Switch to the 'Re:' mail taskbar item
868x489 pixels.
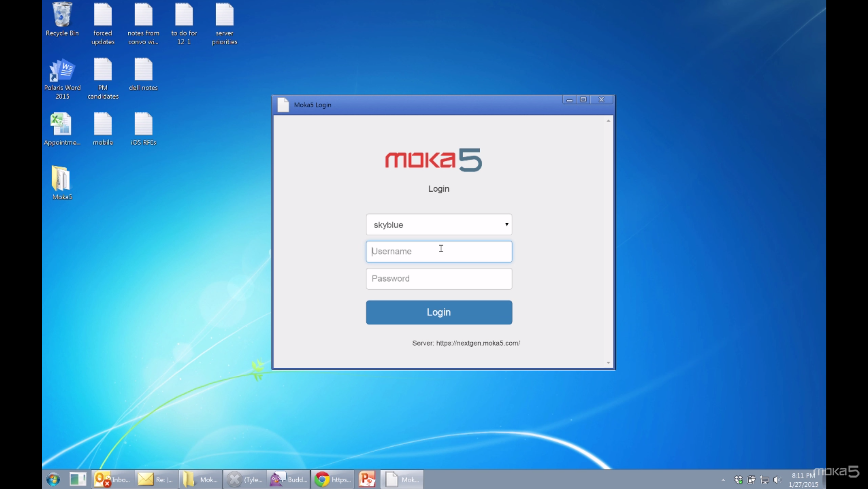[156, 479]
